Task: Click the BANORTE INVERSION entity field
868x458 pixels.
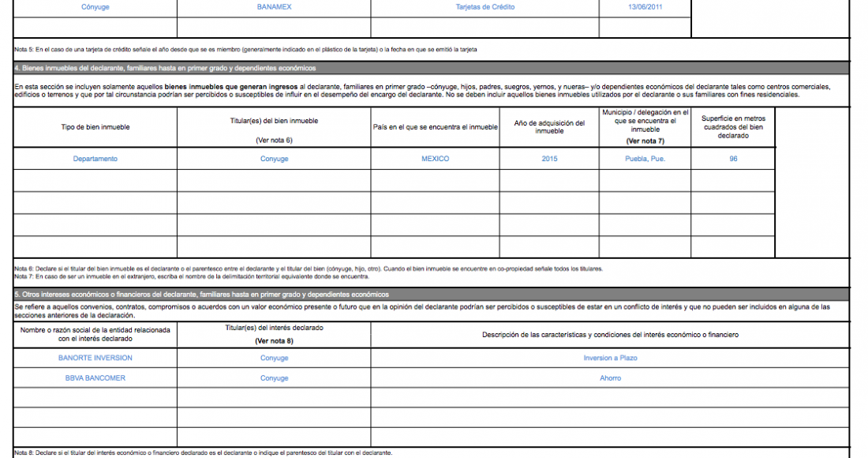Action: [x=95, y=358]
